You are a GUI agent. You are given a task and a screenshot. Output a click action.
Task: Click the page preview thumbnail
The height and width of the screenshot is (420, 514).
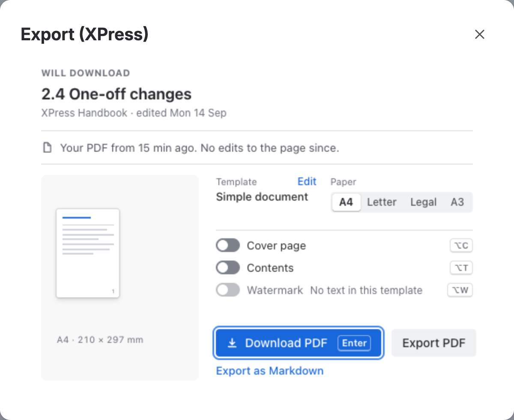[88, 253]
